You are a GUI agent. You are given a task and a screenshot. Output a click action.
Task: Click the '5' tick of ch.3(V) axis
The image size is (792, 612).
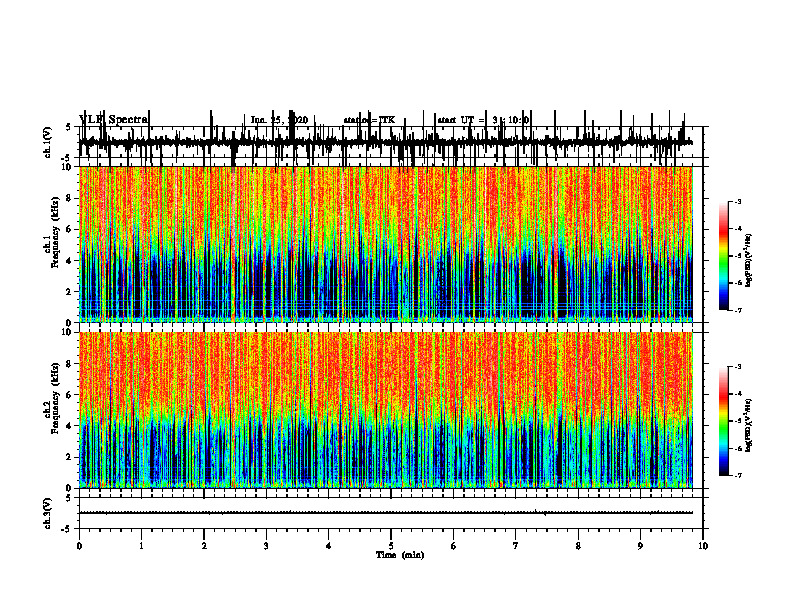coord(68,498)
